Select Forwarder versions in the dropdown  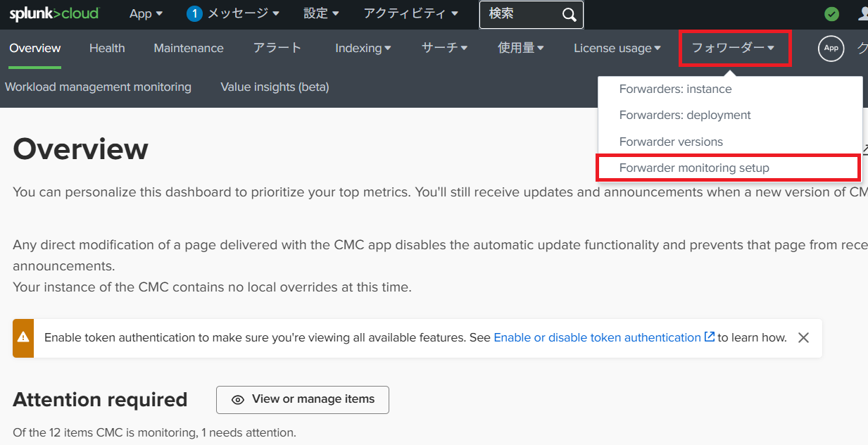click(x=671, y=142)
